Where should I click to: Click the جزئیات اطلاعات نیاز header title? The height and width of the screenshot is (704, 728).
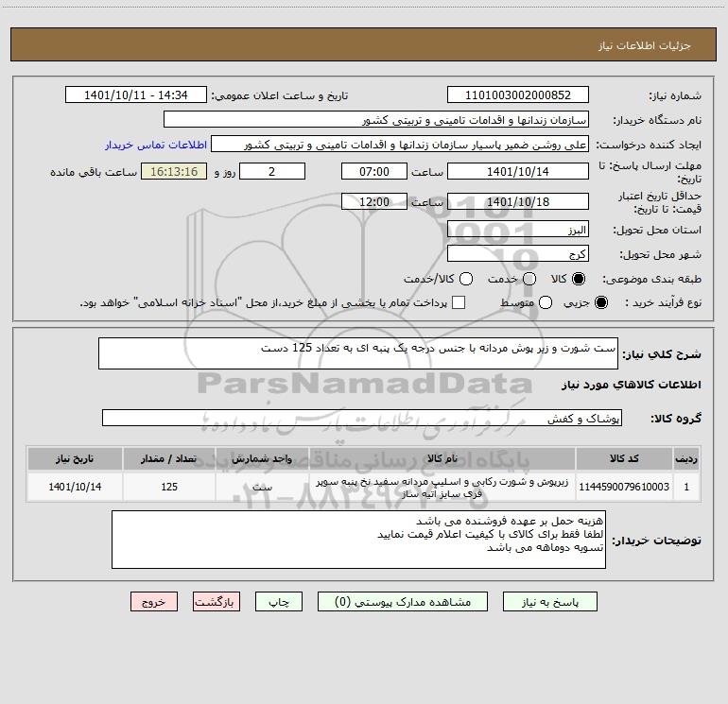645,45
